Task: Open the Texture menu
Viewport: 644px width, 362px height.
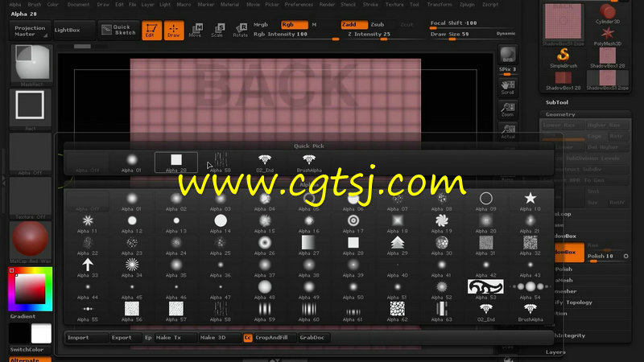Action: pos(394,5)
